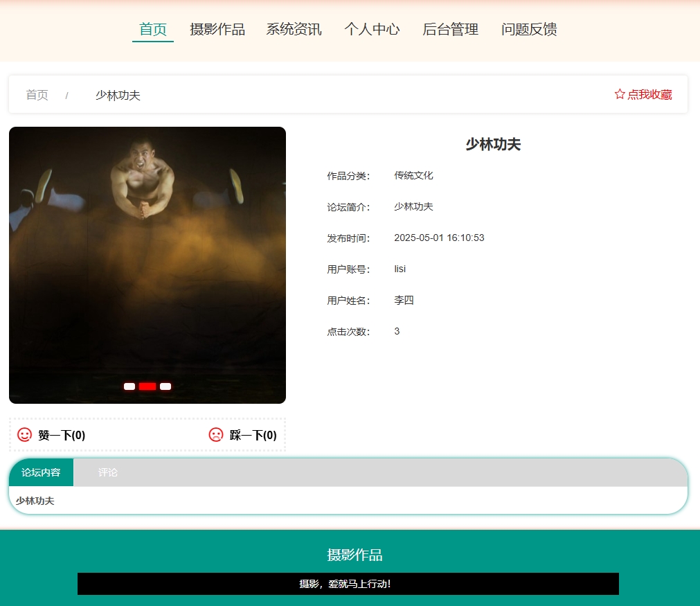Open the 系统资讯 navigation menu item

coord(294,29)
